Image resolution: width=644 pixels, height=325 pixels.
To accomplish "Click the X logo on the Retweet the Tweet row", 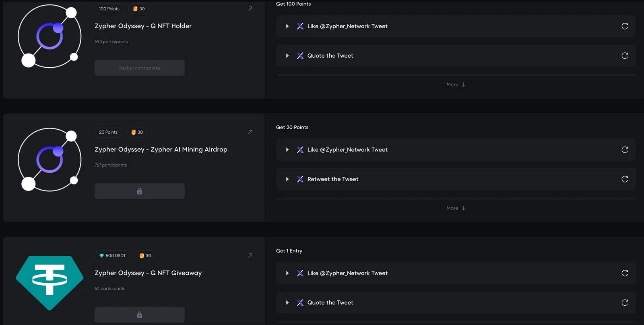I will (300, 179).
